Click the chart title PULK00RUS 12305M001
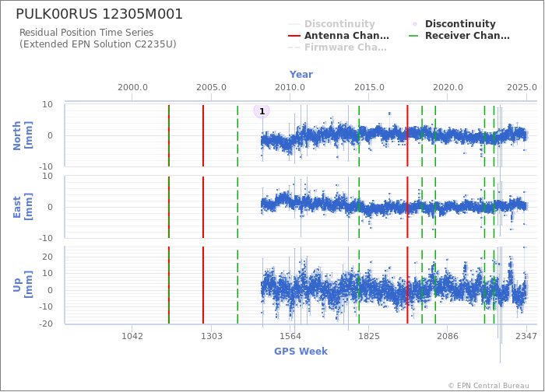The image size is (545, 392). point(99,14)
